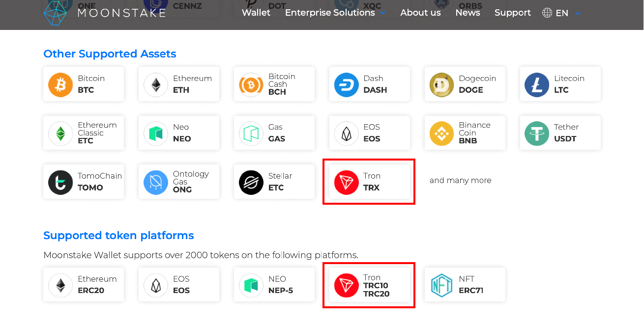
Task: Open the News navigation link
Action: point(468,13)
